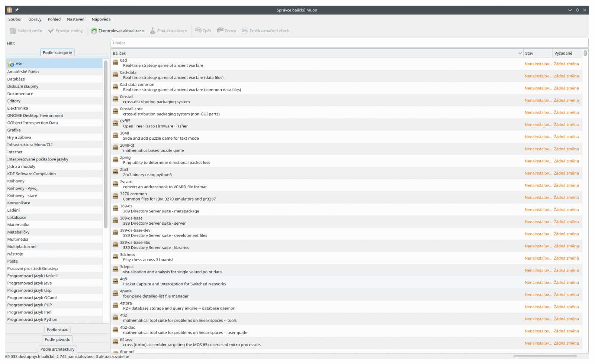Open the Nápověda menu
This screenshot has height=364, width=595.
101,19
